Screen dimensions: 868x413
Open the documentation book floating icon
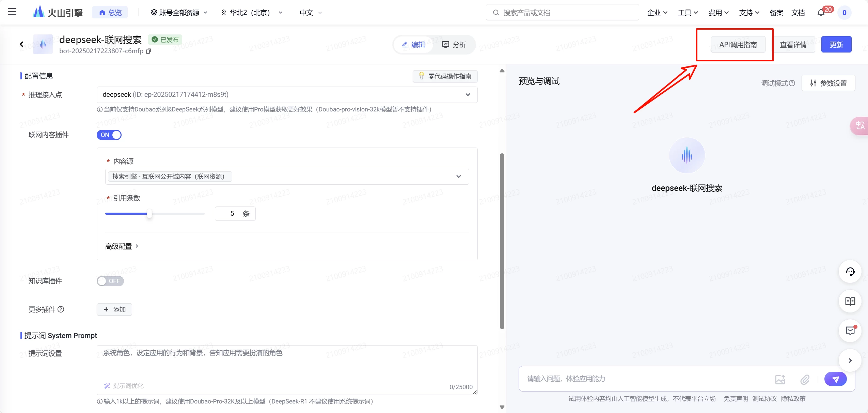(x=850, y=301)
